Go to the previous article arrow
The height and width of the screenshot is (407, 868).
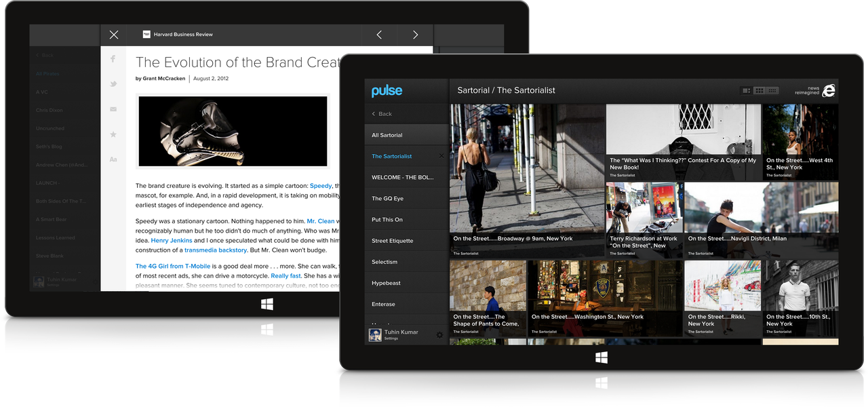[379, 35]
